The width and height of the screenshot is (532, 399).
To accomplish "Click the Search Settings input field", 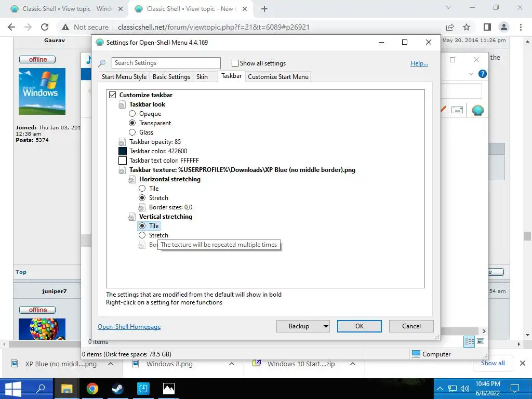I will pos(166,63).
